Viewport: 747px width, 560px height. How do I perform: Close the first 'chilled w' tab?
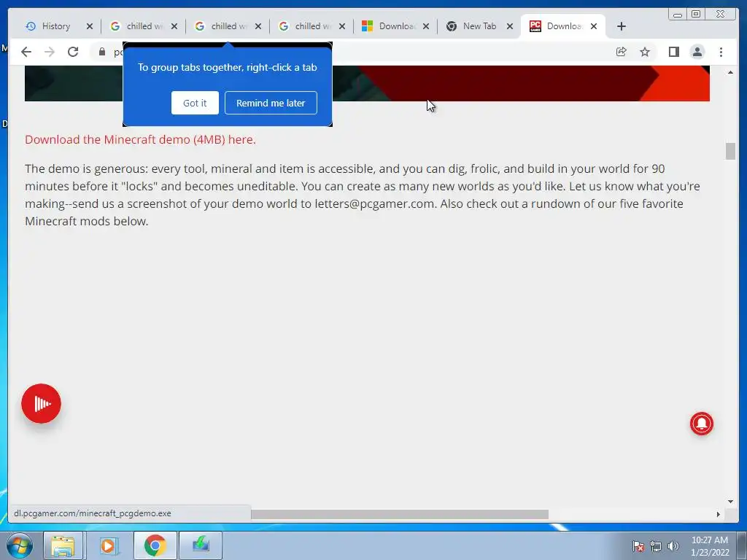click(x=174, y=26)
